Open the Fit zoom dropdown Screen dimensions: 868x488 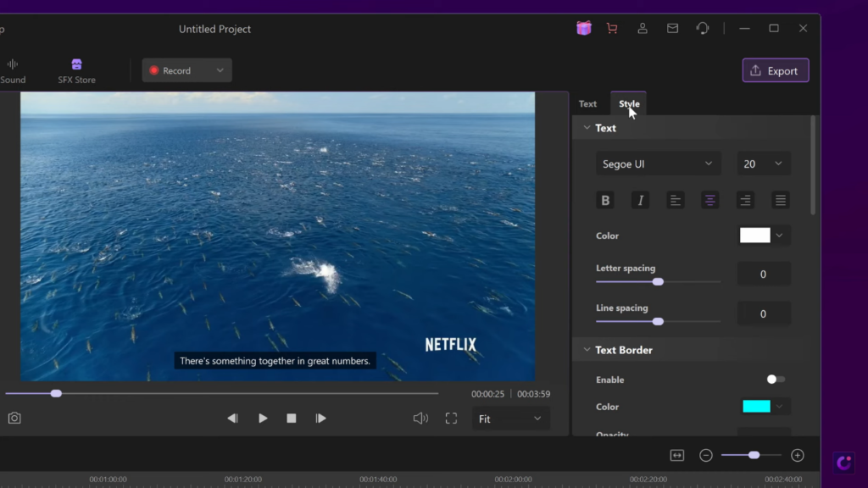coord(510,419)
